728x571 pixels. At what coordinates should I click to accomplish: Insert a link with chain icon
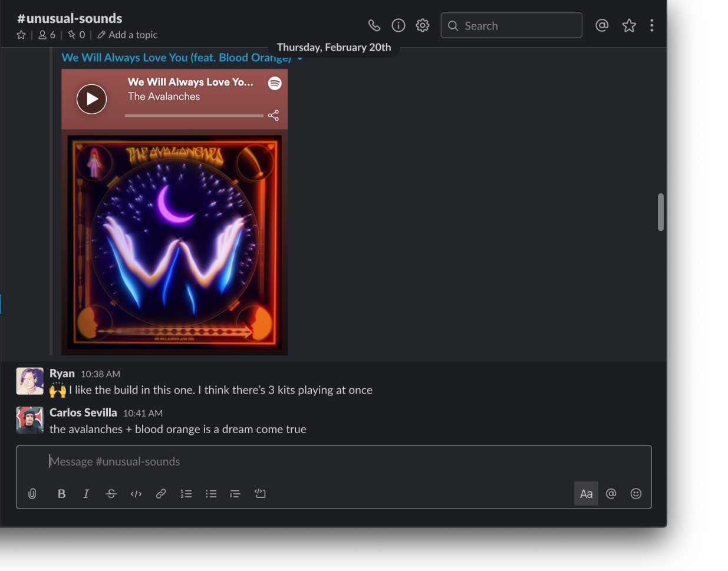click(x=161, y=494)
